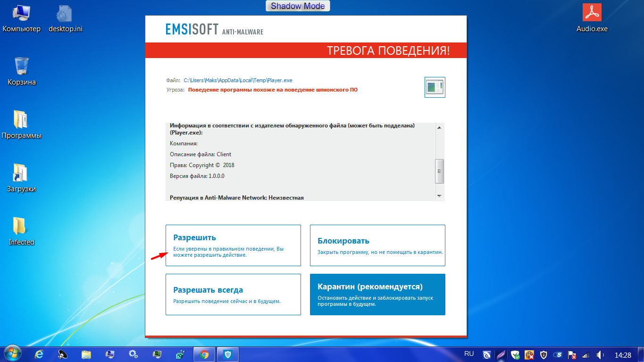Click the blue S tray icon

coord(558,354)
